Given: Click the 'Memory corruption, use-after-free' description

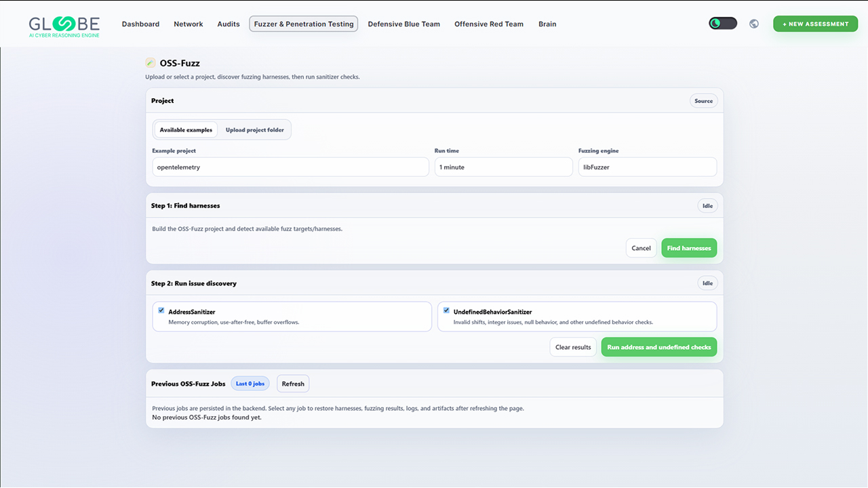Looking at the screenshot, I should [234, 322].
